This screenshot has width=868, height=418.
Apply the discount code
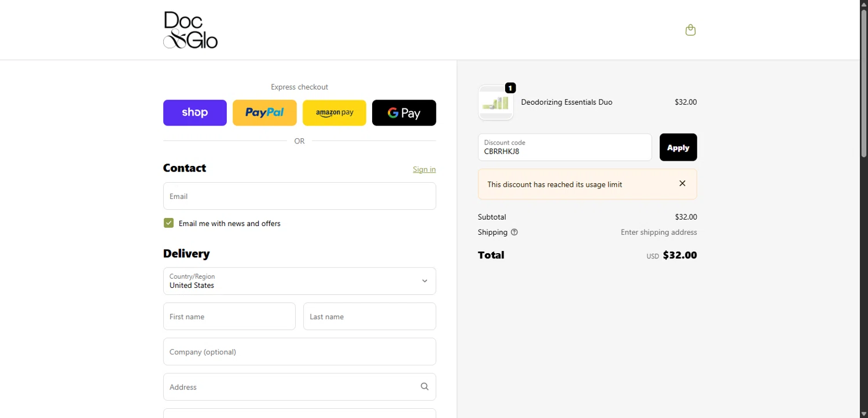click(678, 147)
